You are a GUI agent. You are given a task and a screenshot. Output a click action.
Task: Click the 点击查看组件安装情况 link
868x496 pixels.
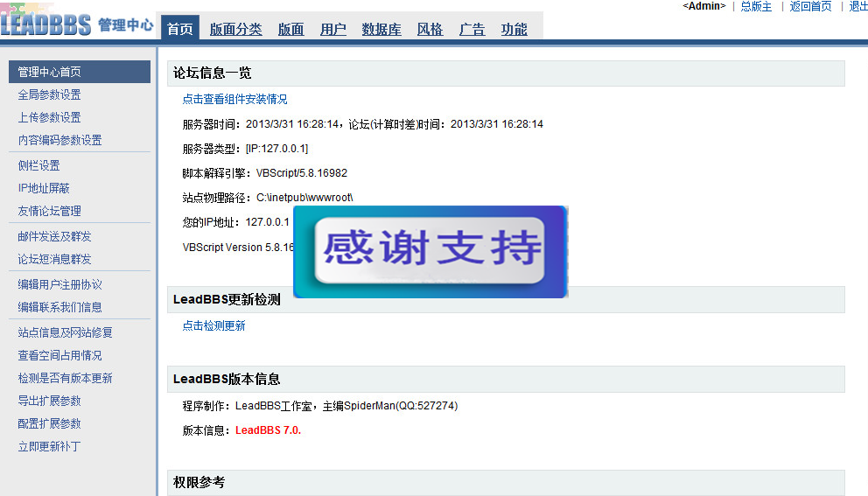coord(234,99)
